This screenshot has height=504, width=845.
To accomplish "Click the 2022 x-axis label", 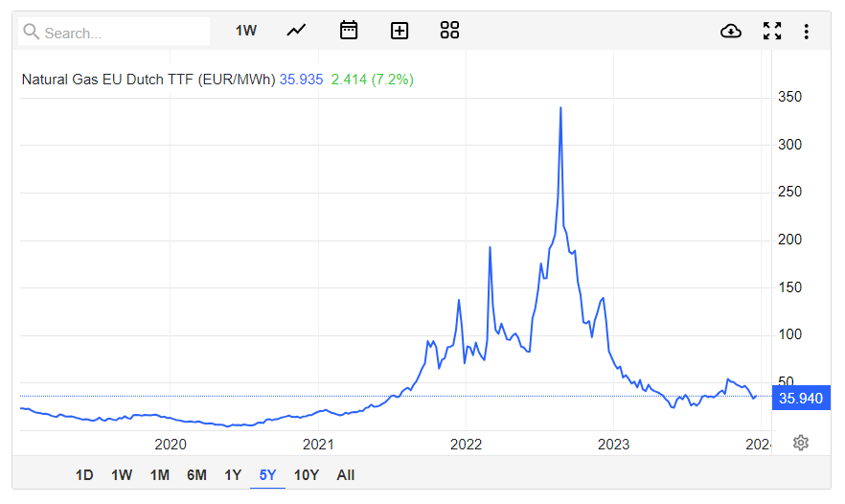I will pos(466,445).
